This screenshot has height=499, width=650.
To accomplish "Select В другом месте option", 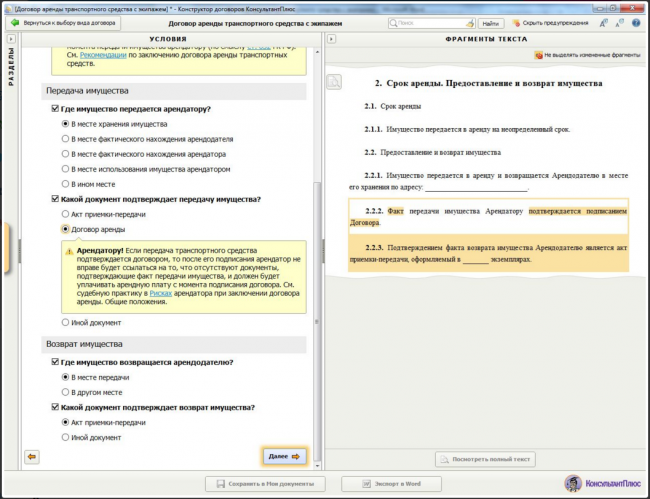I will [x=65, y=392].
